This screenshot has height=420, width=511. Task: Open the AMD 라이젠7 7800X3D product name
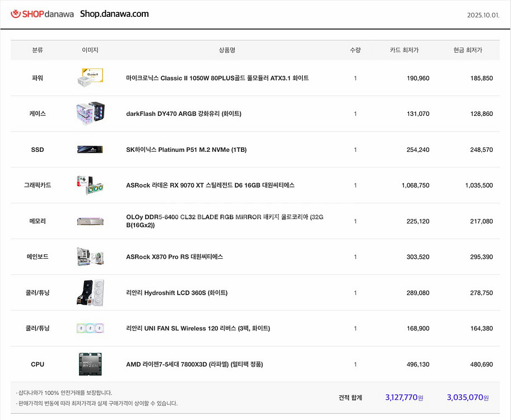click(194, 364)
